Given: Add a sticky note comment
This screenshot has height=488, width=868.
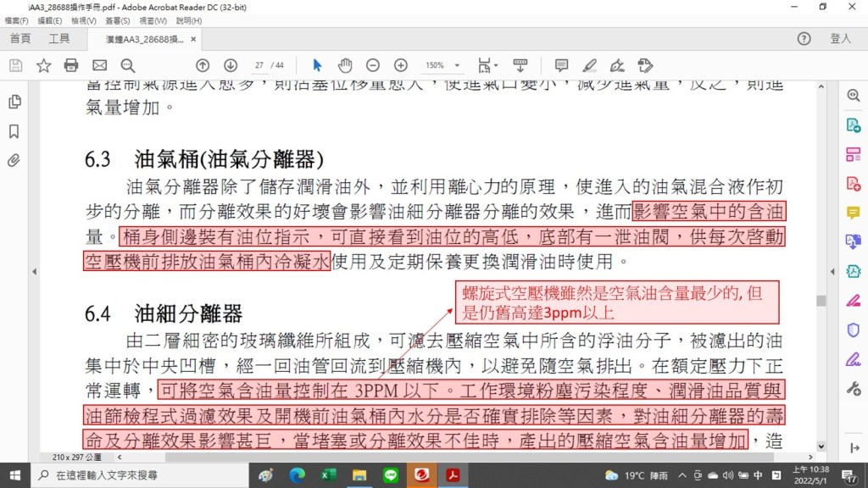Looking at the screenshot, I should [561, 65].
